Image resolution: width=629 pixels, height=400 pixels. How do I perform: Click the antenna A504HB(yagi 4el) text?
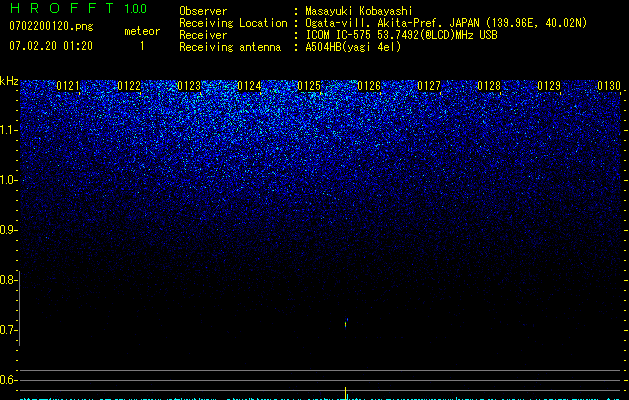353,47
